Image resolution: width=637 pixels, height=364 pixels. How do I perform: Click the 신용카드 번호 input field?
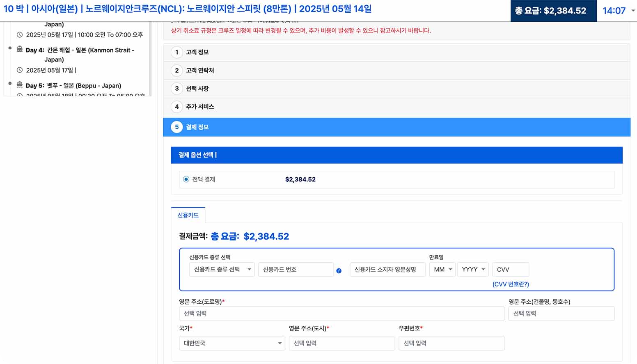click(296, 269)
